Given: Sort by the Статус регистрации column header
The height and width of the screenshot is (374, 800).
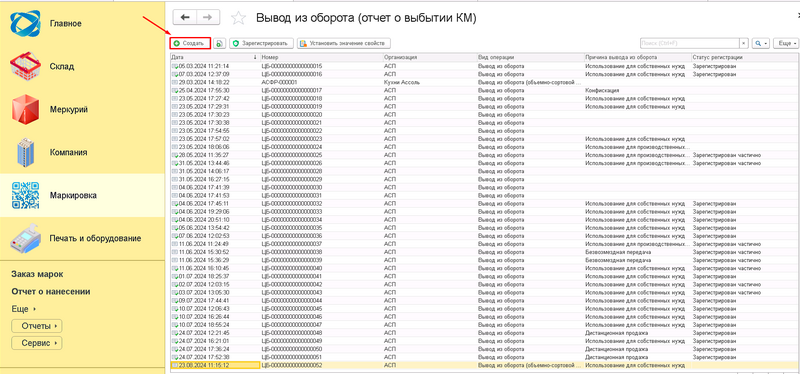Looking at the screenshot, I should pos(745,57).
